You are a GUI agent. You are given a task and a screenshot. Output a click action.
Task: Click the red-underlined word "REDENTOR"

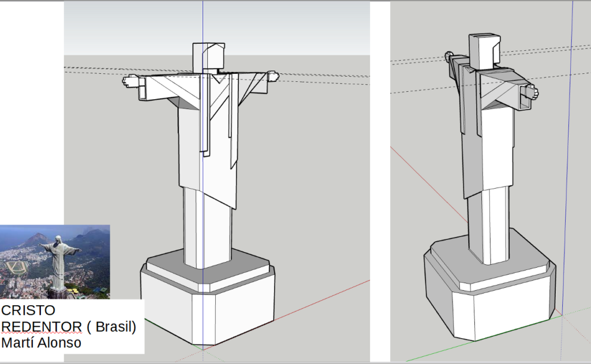42,327
